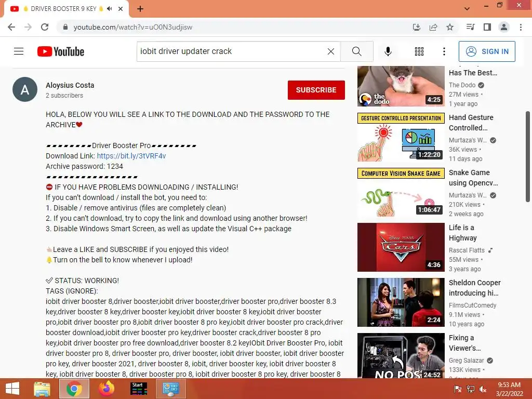Click the install page icon in address bar
Image resolution: width=532 pixels, height=399 pixels.
click(x=417, y=27)
